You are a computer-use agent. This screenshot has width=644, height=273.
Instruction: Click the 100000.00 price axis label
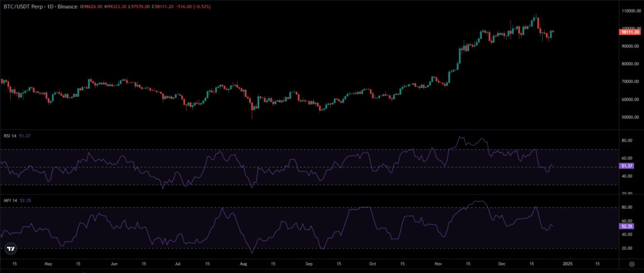[631, 28]
